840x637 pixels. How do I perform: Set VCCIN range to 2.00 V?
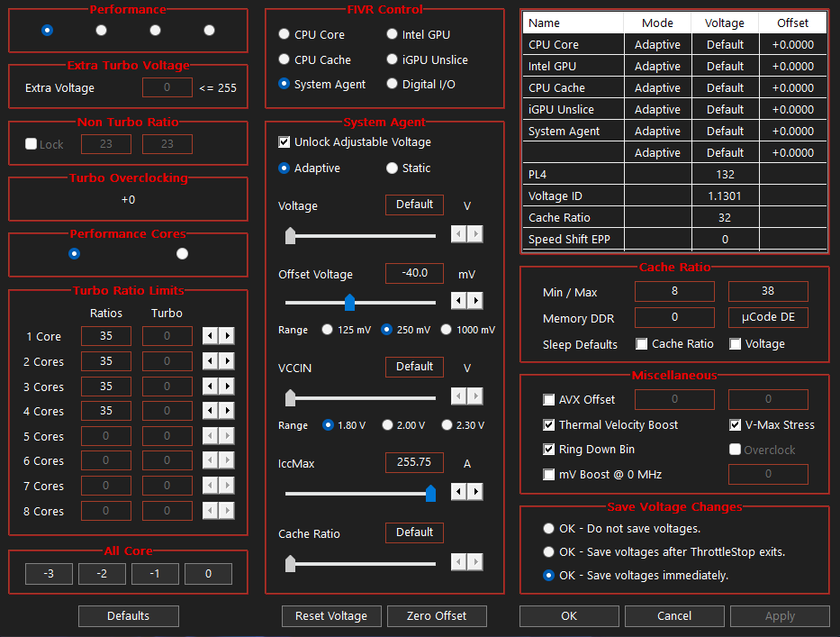387,424
